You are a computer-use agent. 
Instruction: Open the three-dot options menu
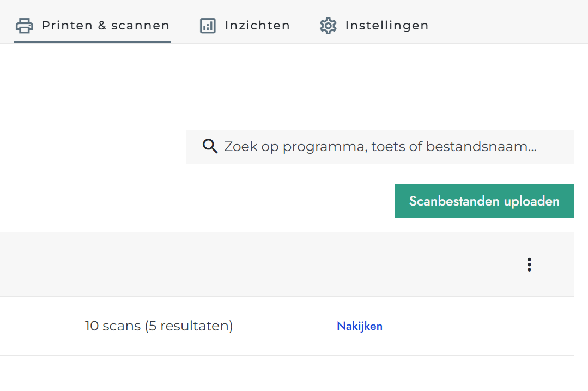529,264
